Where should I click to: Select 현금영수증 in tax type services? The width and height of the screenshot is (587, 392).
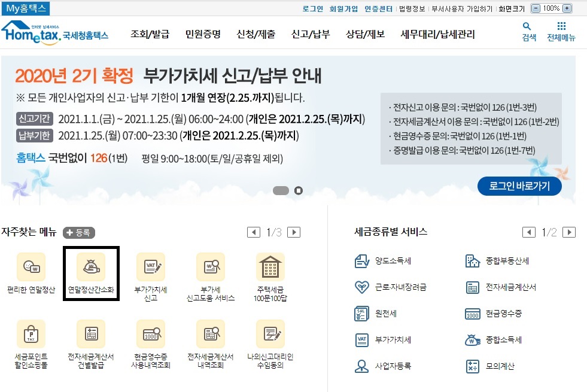pyautogui.click(x=494, y=314)
